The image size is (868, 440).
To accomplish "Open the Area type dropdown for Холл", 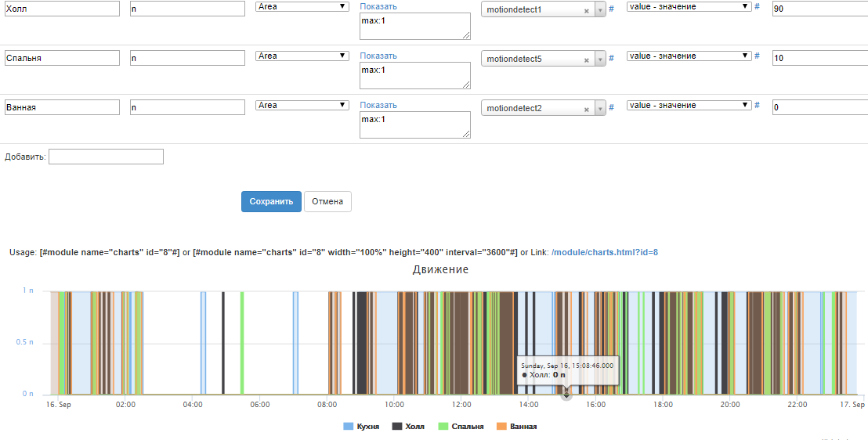I will coord(302,6).
